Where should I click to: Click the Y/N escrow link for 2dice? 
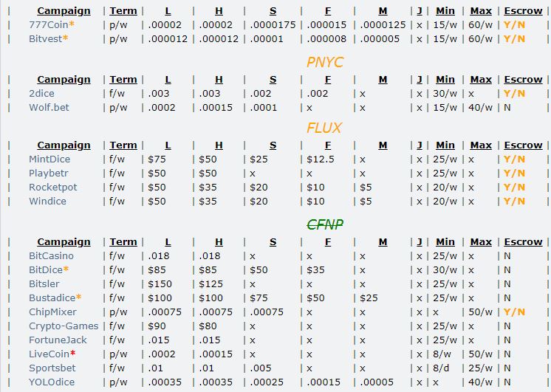click(x=514, y=94)
